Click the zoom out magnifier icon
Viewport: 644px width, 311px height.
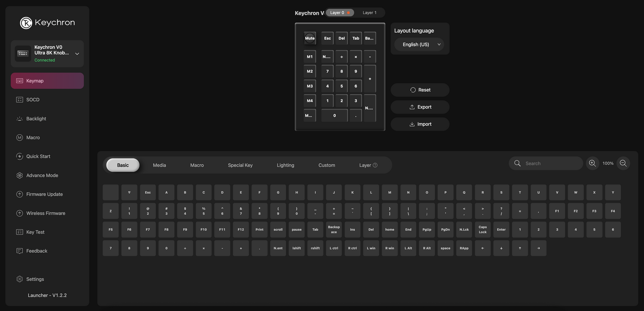(623, 163)
